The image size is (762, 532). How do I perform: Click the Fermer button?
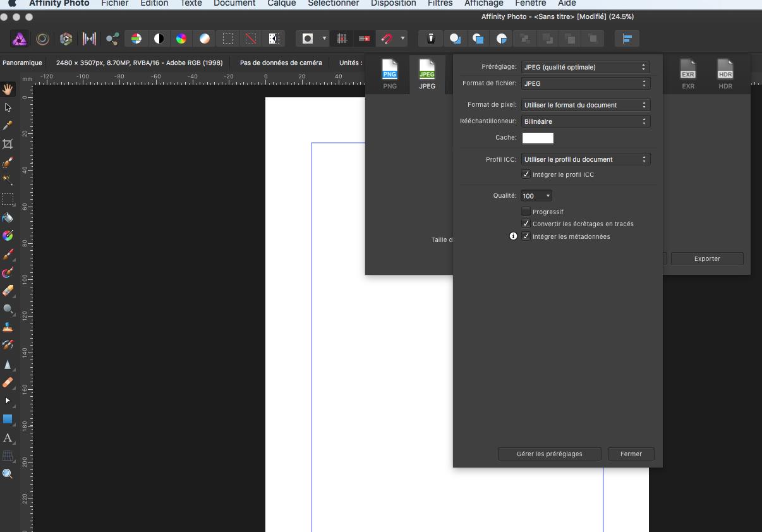(631, 454)
